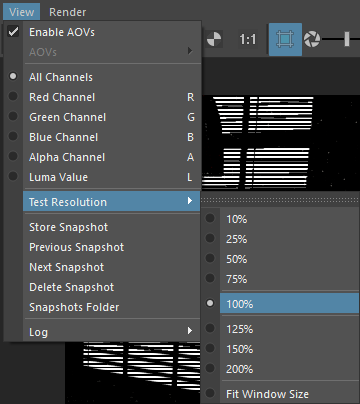Set test resolution to 125%
This screenshot has width=360, height=404.
click(280, 329)
